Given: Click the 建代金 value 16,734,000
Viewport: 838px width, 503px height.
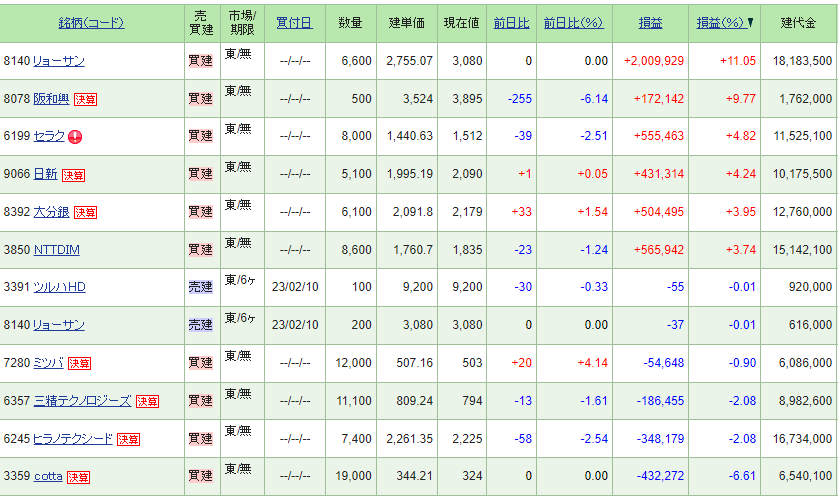Looking at the screenshot, I should [x=802, y=439].
